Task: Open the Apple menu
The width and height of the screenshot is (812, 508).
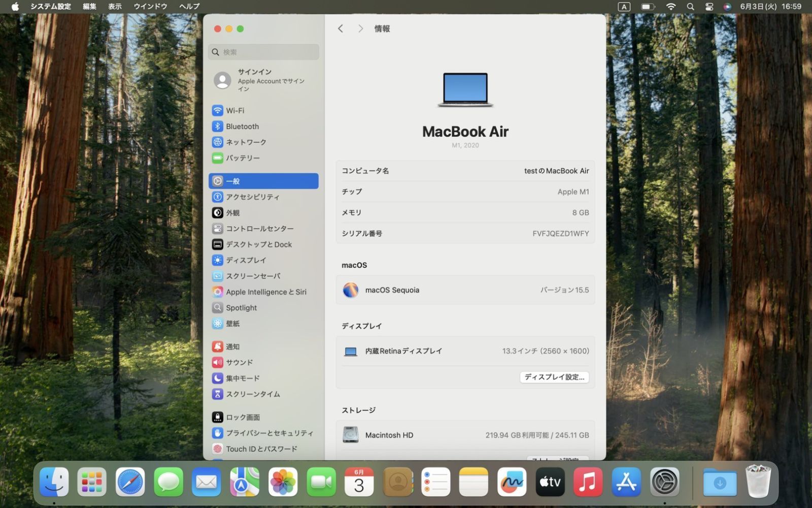Action: coord(15,7)
